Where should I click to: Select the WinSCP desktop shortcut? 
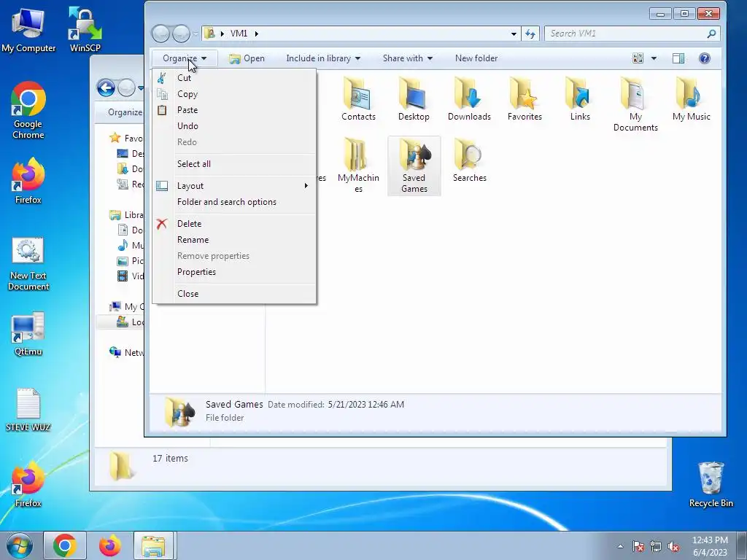pos(85,29)
